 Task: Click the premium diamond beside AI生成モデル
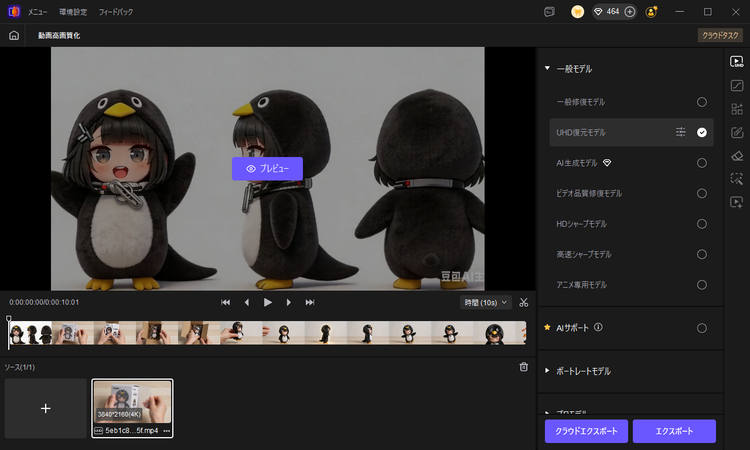point(607,163)
